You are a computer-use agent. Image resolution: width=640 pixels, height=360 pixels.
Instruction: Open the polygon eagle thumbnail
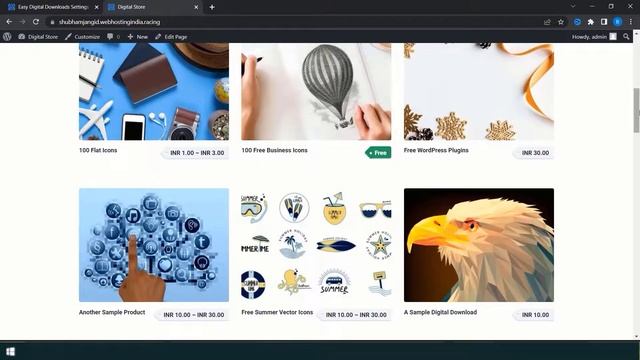(479, 245)
